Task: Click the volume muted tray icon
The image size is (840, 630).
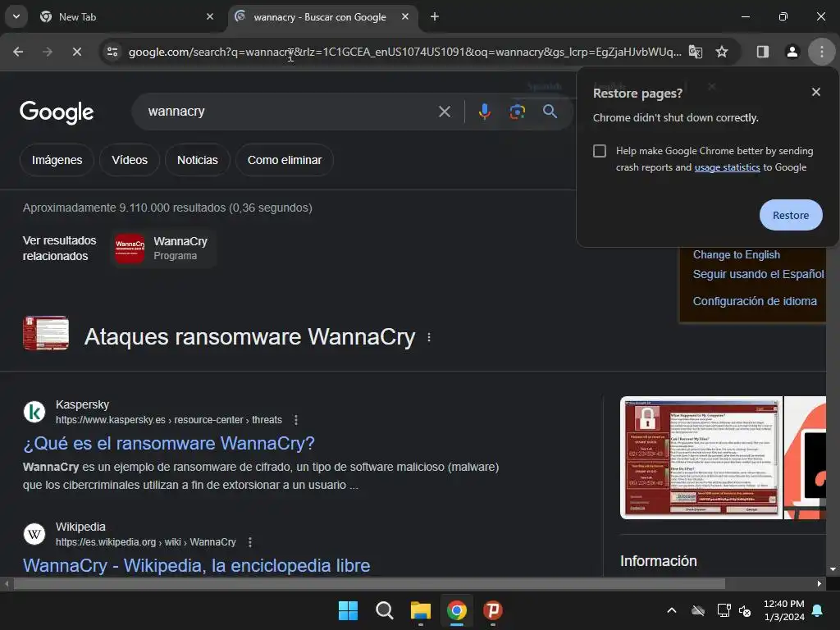Action: 745,610
